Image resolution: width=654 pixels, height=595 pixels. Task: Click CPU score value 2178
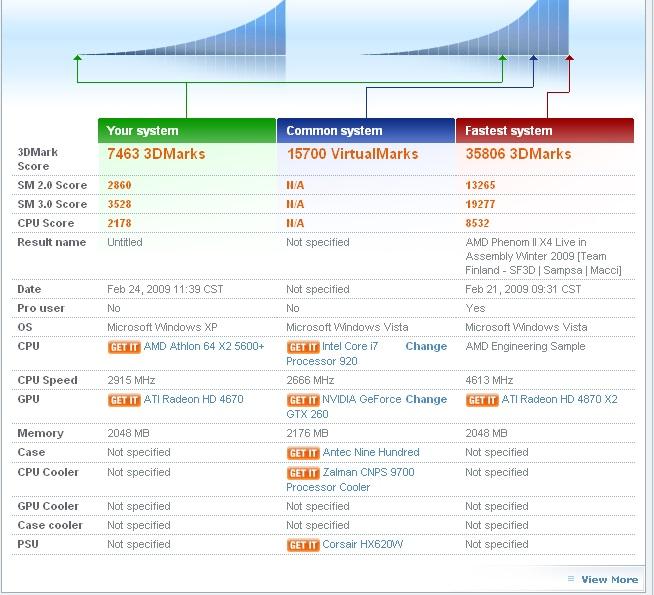pos(119,223)
